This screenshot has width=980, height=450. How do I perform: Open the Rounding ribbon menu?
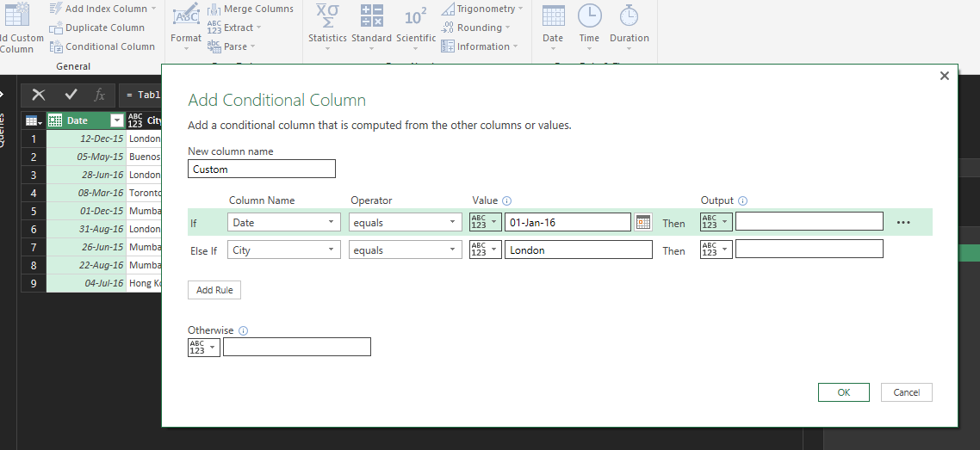(x=475, y=28)
